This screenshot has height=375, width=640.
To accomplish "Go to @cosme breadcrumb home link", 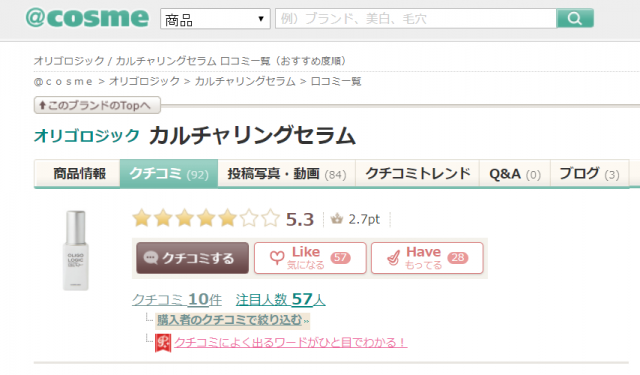I will [63, 82].
